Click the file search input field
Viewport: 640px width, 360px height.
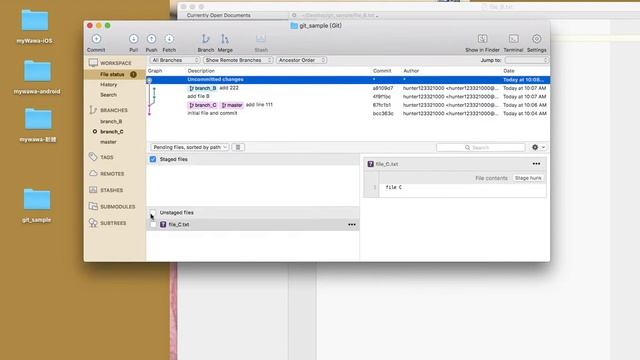pos(480,147)
